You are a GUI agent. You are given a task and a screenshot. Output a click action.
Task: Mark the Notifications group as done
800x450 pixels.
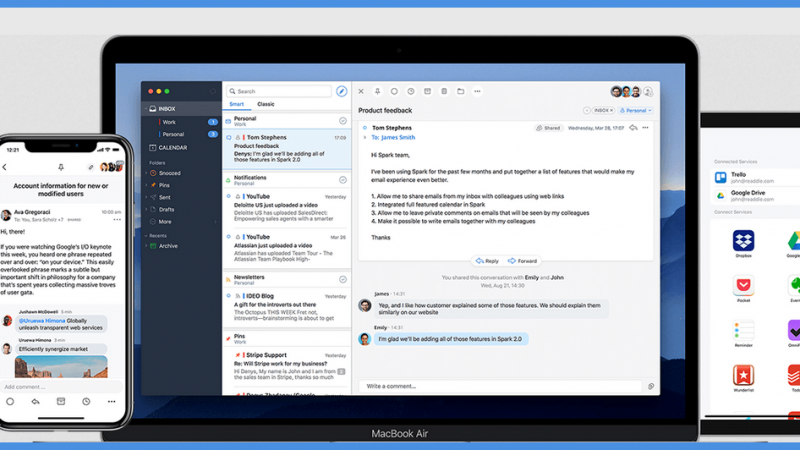click(x=343, y=180)
